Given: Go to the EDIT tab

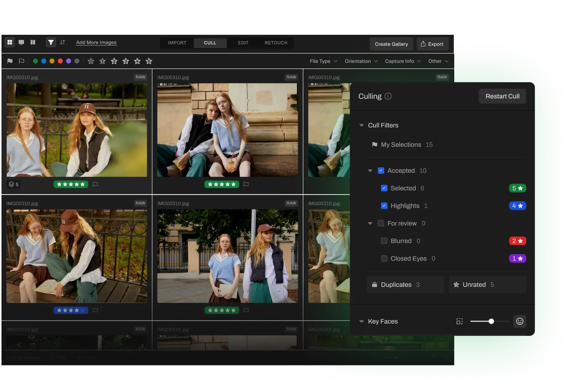Looking at the screenshot, I should pyautogui.click(x=243, y=43).
